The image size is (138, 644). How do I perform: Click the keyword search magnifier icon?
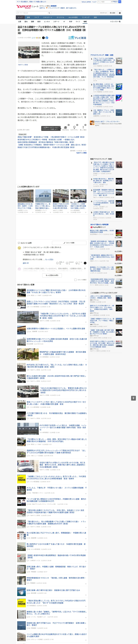coord(49,13)
